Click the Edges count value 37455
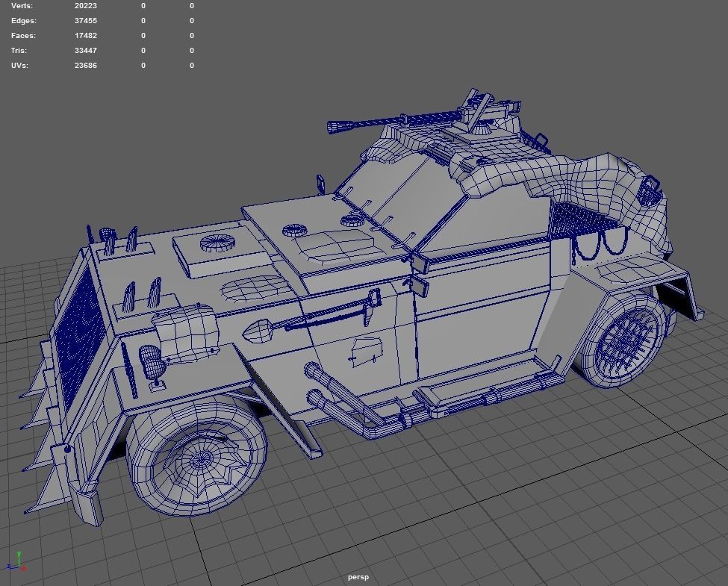This screenshot has width=728, height=586. pos(85,21)
